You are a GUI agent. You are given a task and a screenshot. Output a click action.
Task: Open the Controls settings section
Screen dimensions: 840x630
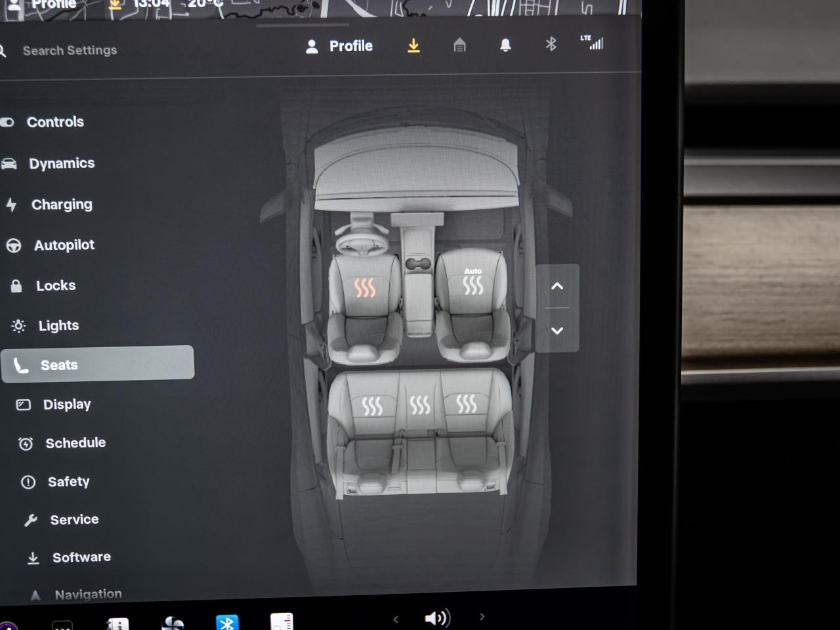[x=55, y=122]
